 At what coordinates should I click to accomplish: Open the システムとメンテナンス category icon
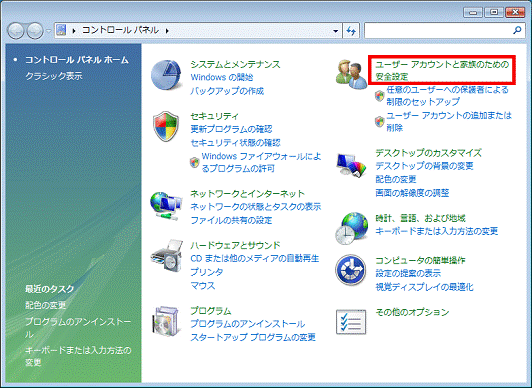[166, 75]
